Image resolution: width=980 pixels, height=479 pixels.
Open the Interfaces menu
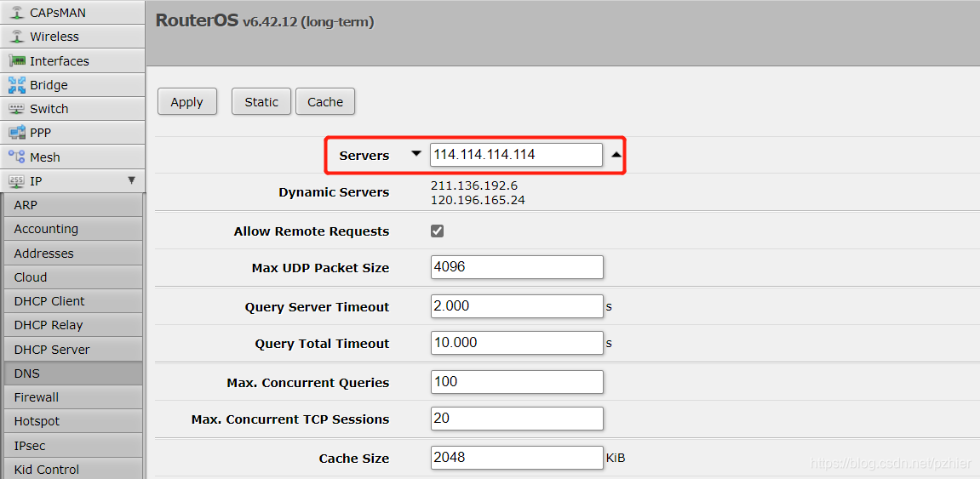click(x=72, y=61)
